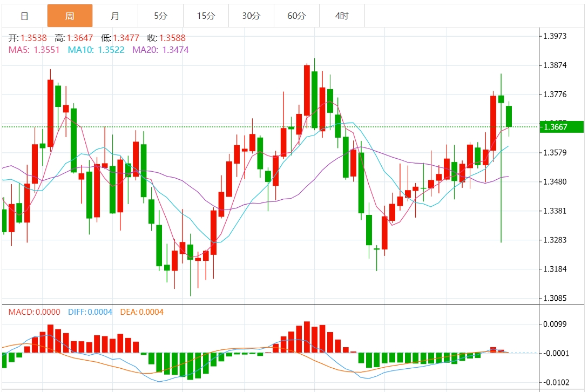The image size is (588, 392).
Task: Click the DEA value 0.0004
Action: 152,312
